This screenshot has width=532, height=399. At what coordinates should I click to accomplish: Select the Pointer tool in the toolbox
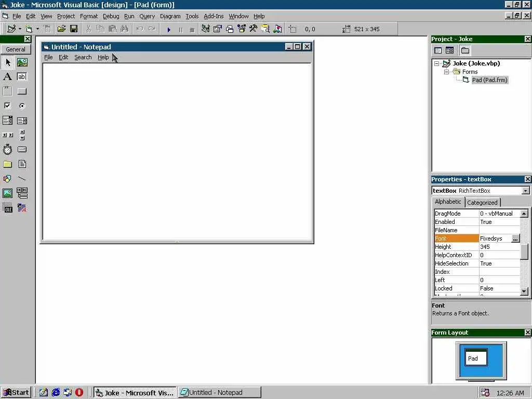click(8, 62)
